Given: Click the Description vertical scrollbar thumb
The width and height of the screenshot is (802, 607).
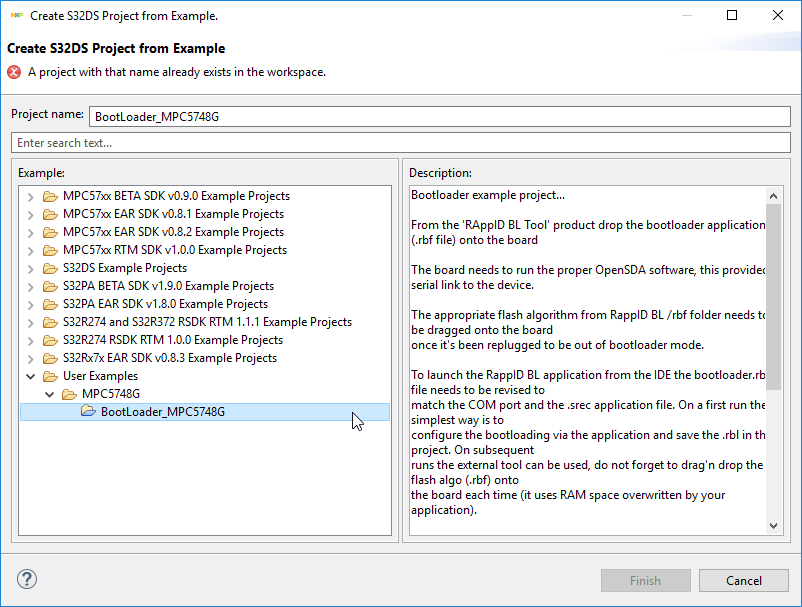Looking at the screenshot, I should pyautogui.click(x=773, y=297).
